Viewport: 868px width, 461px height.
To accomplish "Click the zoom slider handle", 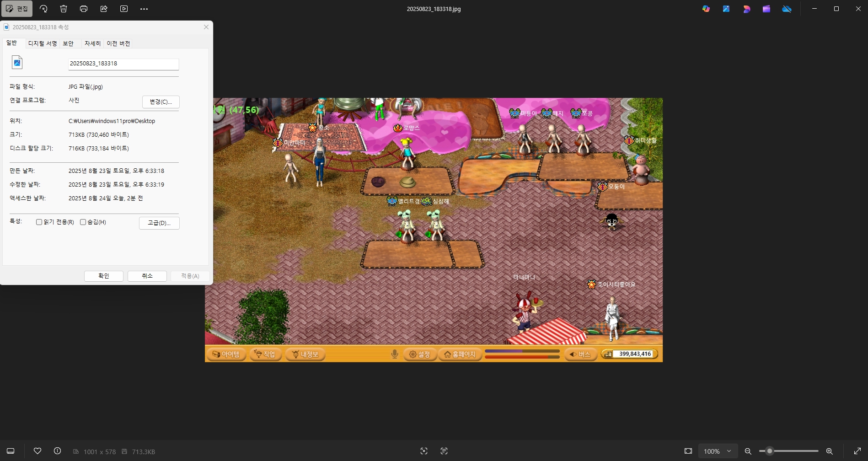I will [770, 451].
